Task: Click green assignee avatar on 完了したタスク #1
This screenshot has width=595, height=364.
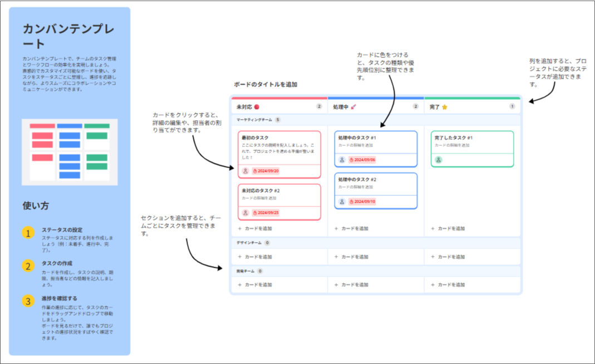Action: [439, 160]
